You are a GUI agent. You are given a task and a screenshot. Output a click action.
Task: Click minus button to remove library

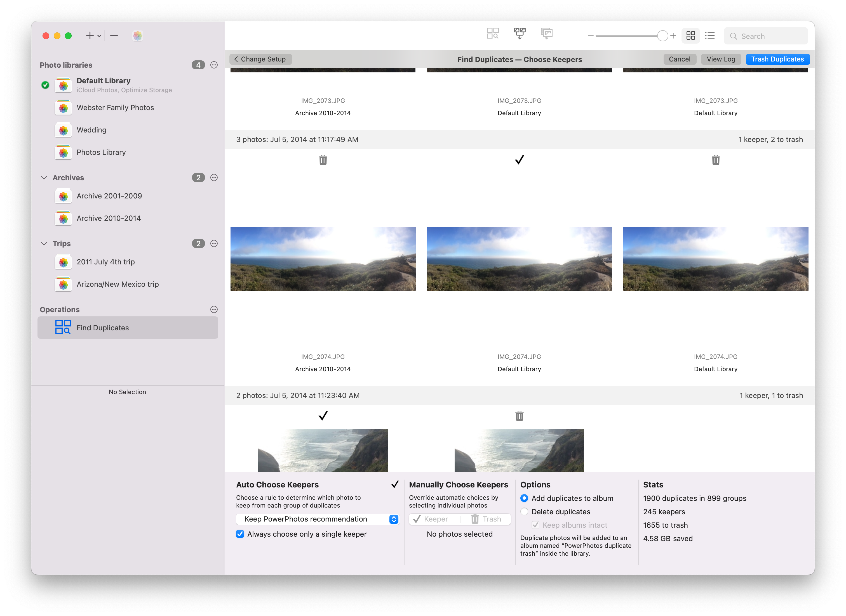(x=114, y=36)
